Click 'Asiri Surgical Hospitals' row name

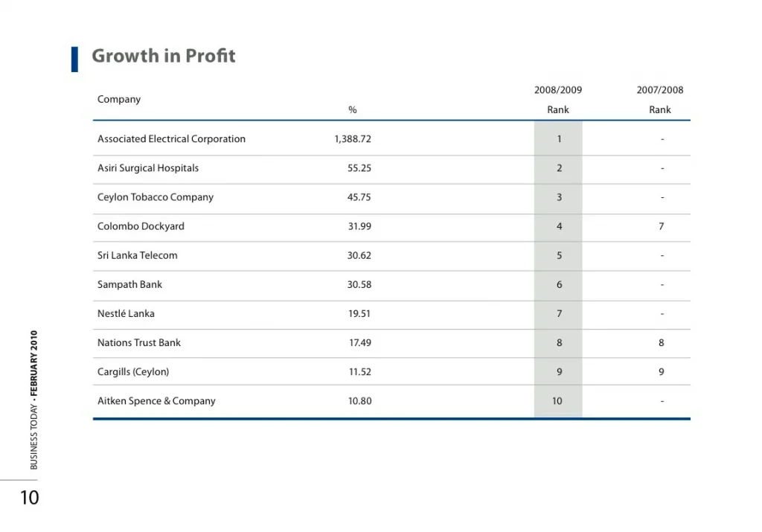pyautogui.click(x=148, y=168)
